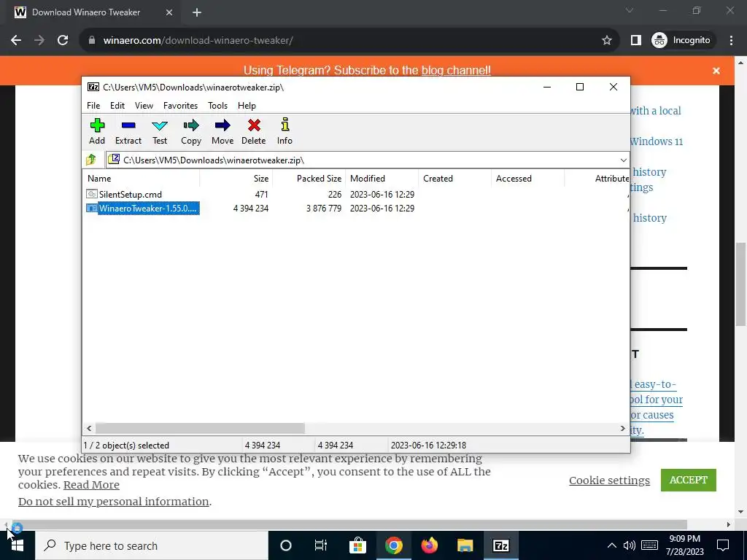Open the View menu
Screen dimensions: 747x560
(144, 106)
